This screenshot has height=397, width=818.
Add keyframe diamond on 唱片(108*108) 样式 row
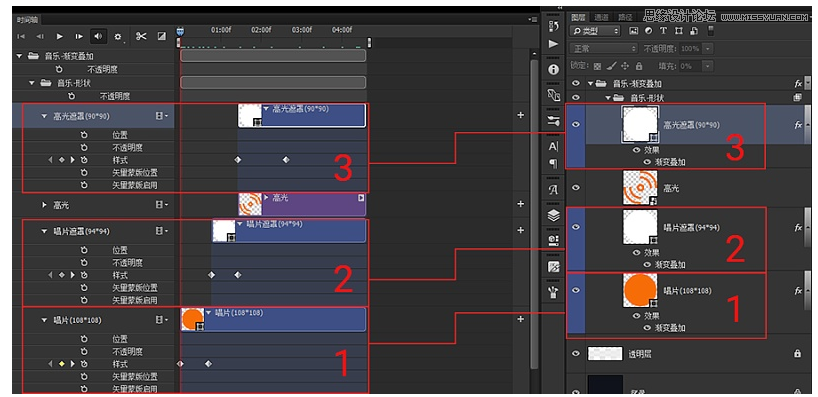click(x=62, y=364)
